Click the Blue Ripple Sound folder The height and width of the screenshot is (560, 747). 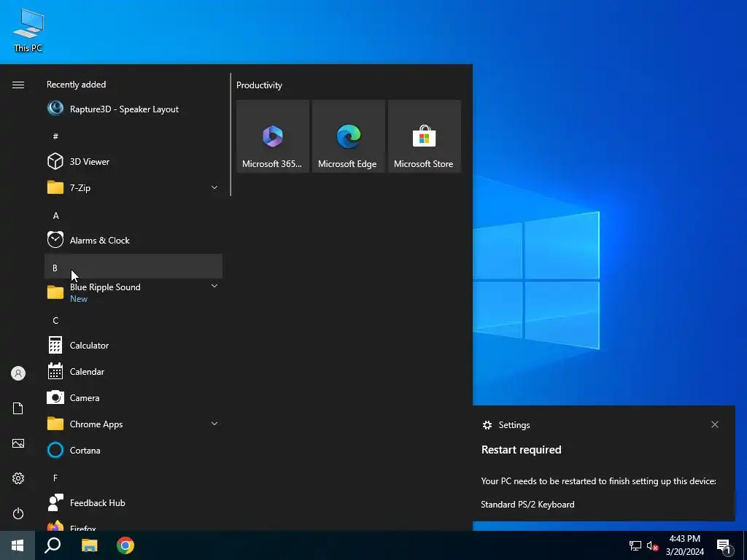[x=133, y=292]
